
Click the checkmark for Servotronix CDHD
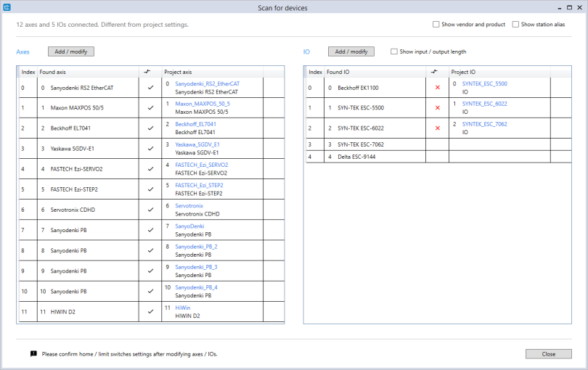[x=150, y=210]
